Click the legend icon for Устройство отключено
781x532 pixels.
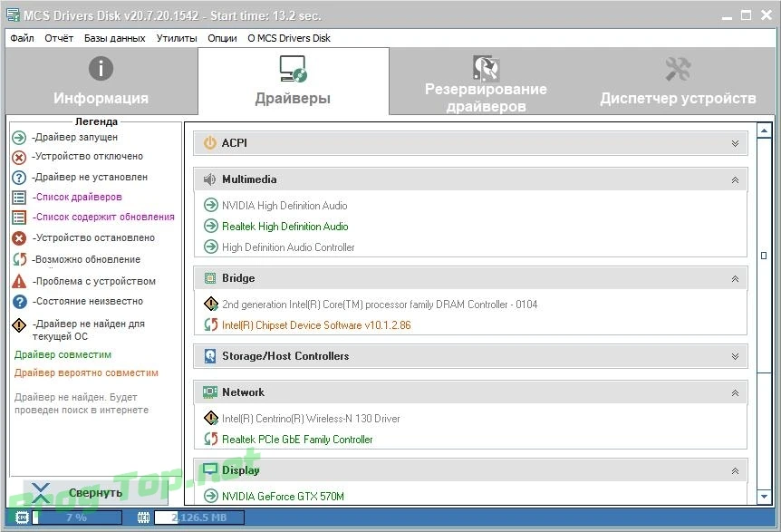pyautogui.click(x=19, y=158)
